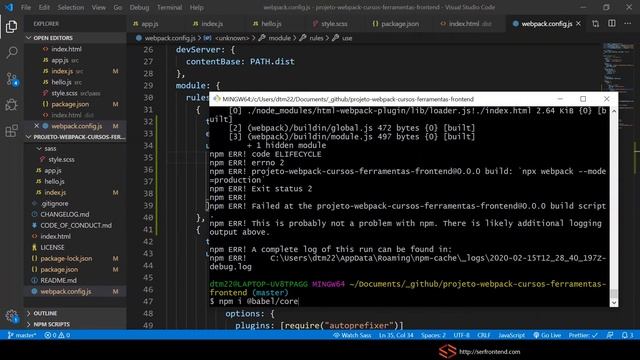Open package-lock.json in explorer

[66, 258]
